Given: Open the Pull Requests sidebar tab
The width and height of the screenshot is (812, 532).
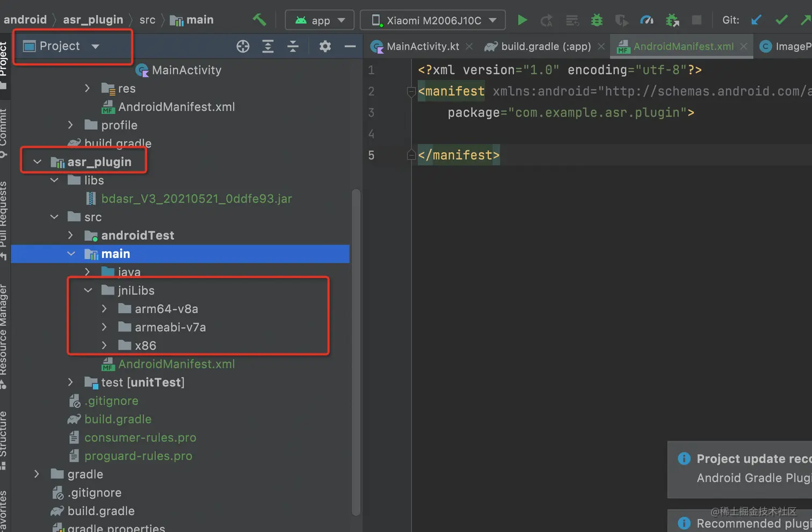Looking at the screenshot, I should click(x=4, y=220).
